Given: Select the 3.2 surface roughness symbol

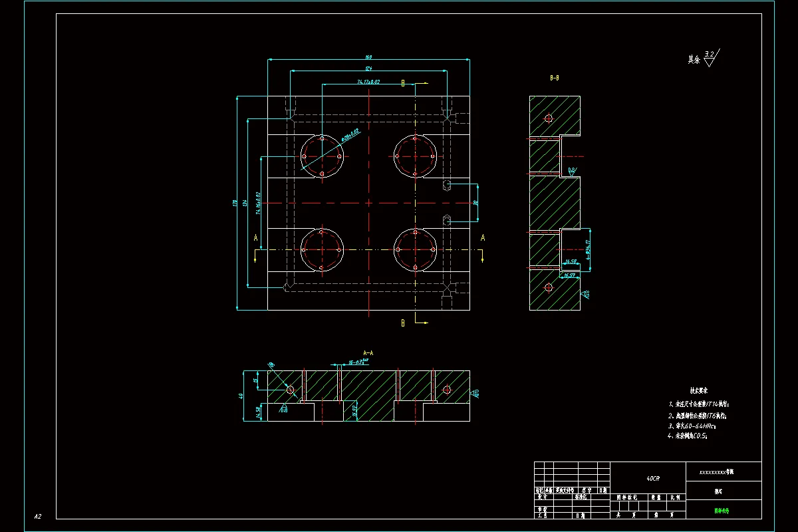Looking at the screenshot, I should [x=711, y=58].
